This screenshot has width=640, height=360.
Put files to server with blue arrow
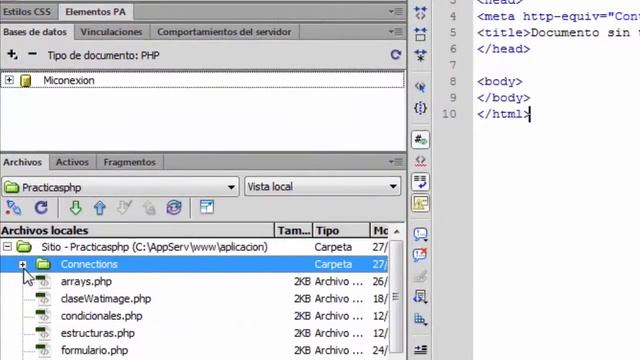(x=100, y=208)
